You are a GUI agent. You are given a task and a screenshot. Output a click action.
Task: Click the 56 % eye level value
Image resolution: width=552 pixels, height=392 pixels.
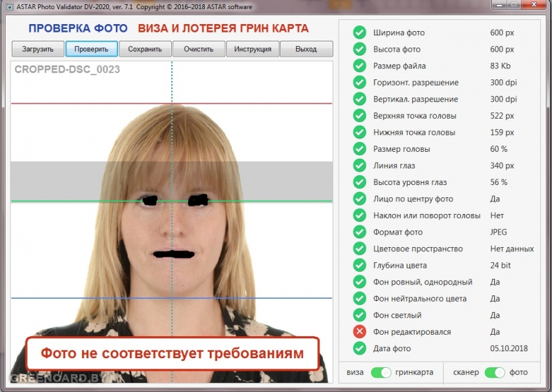point(498,182)
